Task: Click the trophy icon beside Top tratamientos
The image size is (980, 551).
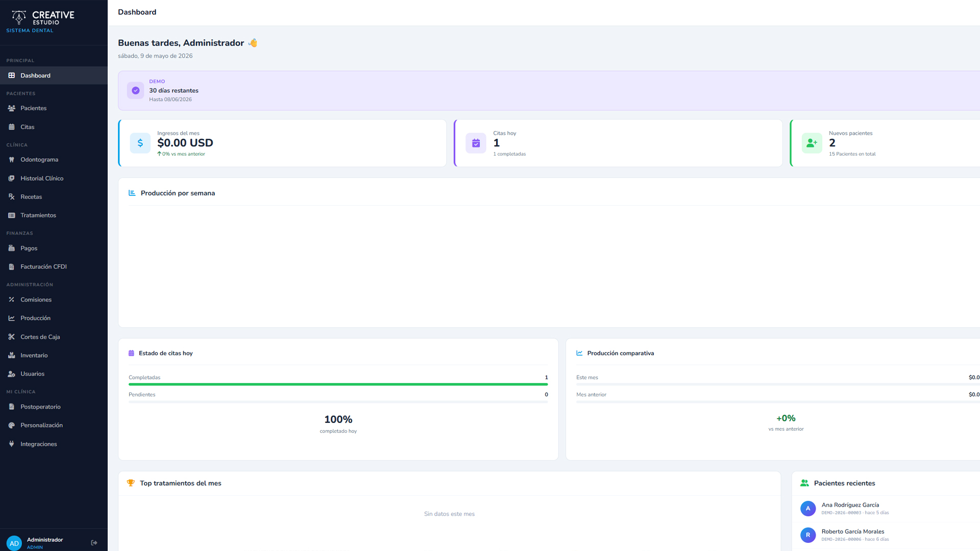Action: pos(131,483)
